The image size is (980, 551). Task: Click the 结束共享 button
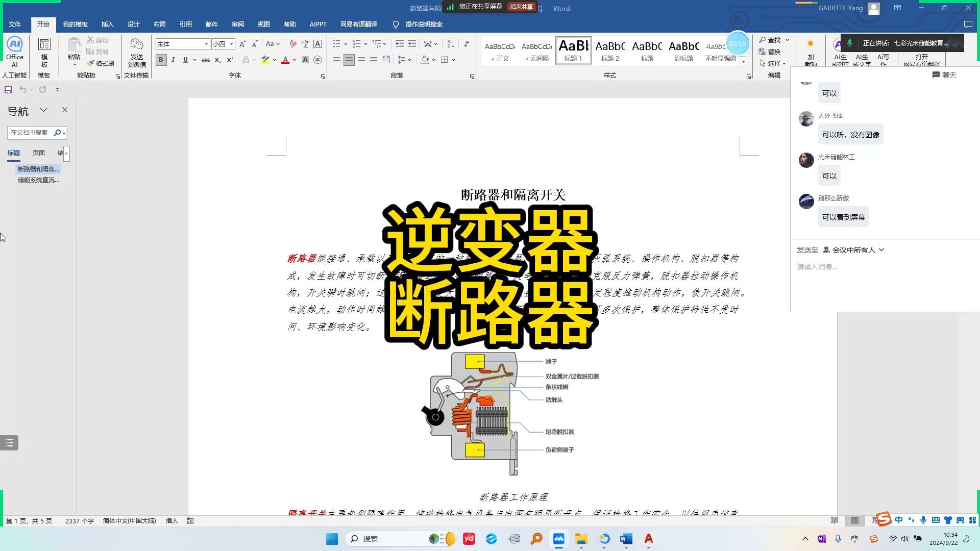pos(521,7)
